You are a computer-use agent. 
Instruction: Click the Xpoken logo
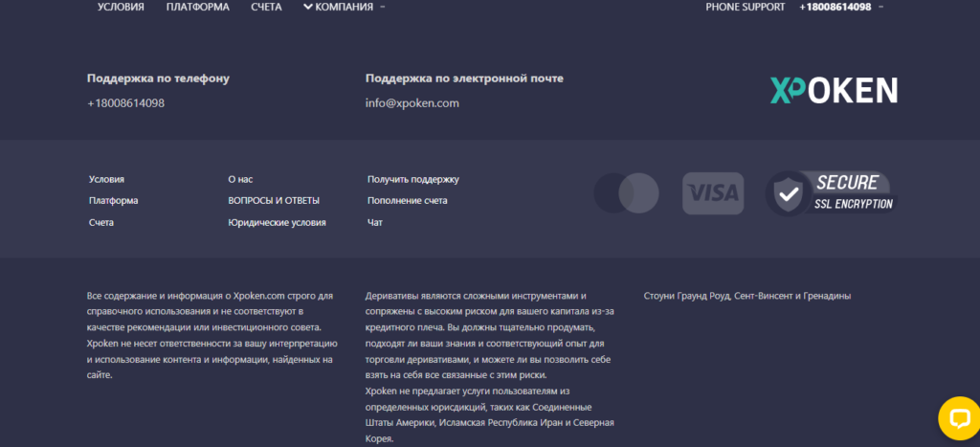[834, 90]
